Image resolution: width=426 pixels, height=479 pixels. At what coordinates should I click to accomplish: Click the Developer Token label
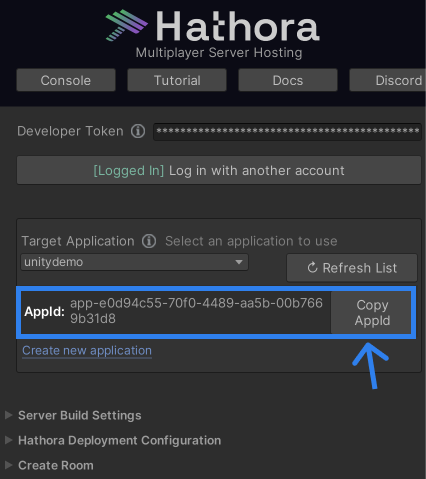[x=70, y=131]
